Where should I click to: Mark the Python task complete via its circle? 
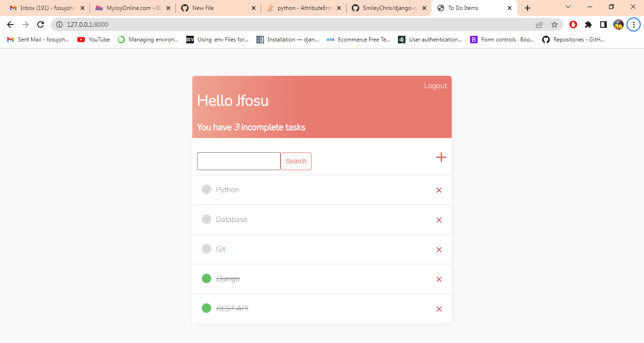[x=206, y=189]
